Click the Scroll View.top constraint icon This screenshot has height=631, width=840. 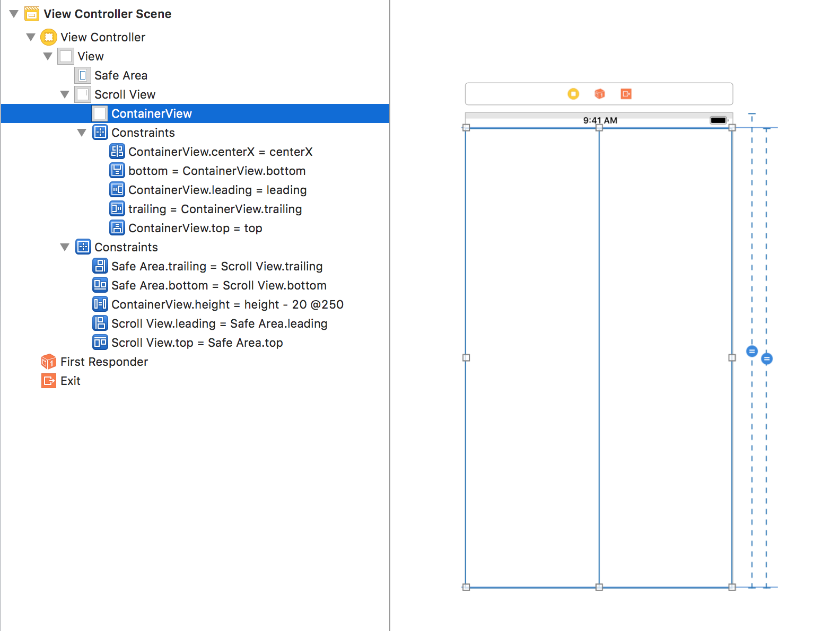click(x=100, y=343)
